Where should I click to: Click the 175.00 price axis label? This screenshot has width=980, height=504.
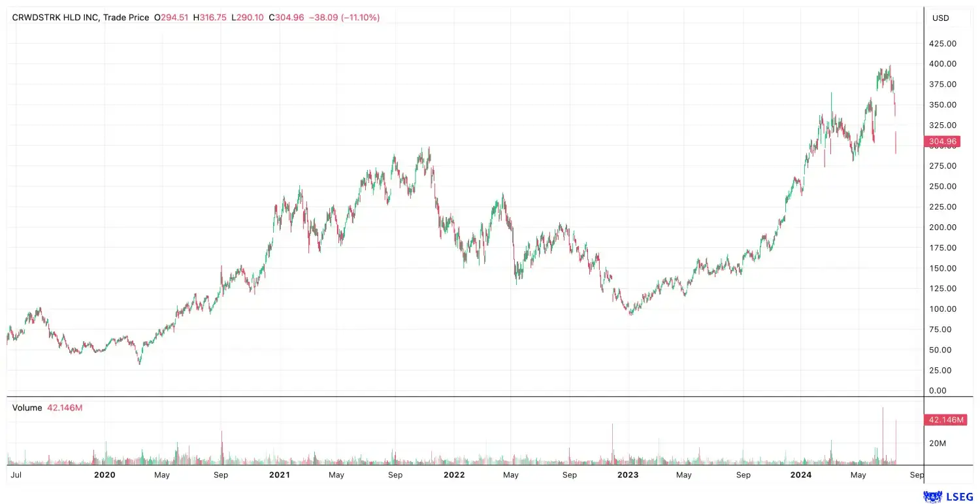tap(943, 248)
